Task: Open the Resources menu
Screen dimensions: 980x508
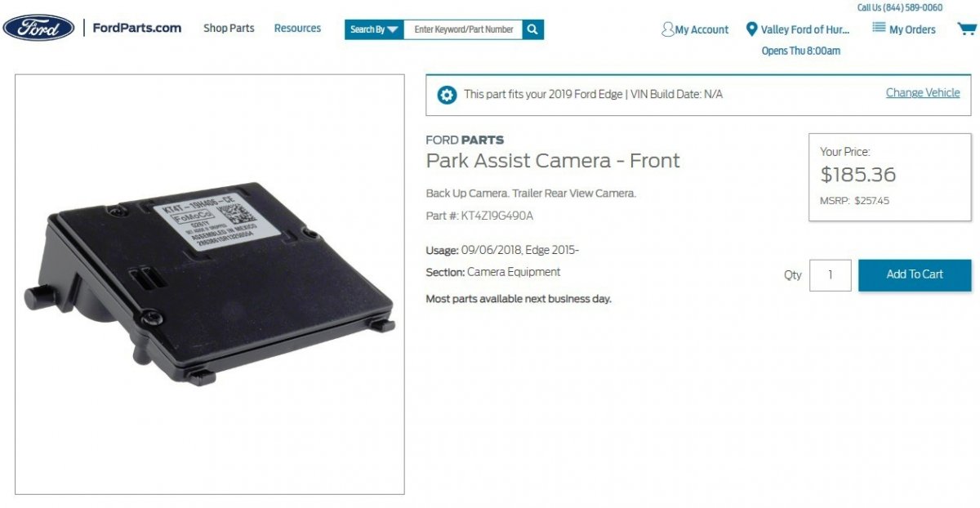Action: 297,28
